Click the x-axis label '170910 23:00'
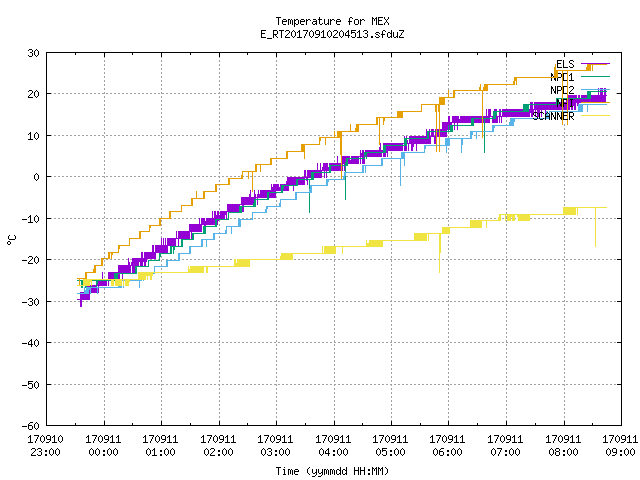The width and height of the screenshot is (640, 480). coord(45,446)
